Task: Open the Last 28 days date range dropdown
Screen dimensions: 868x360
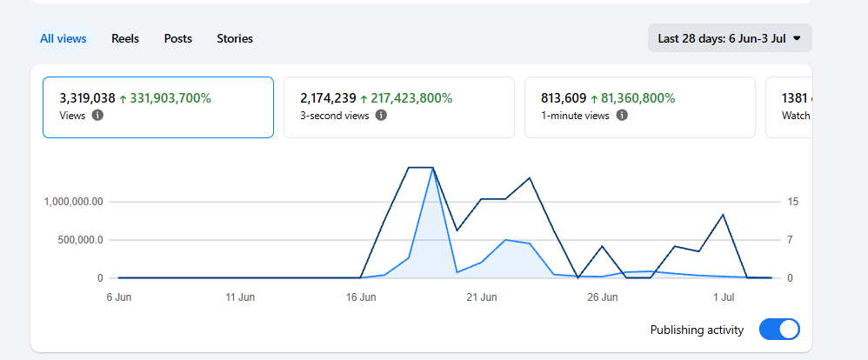Action: (x=730, y=38)
